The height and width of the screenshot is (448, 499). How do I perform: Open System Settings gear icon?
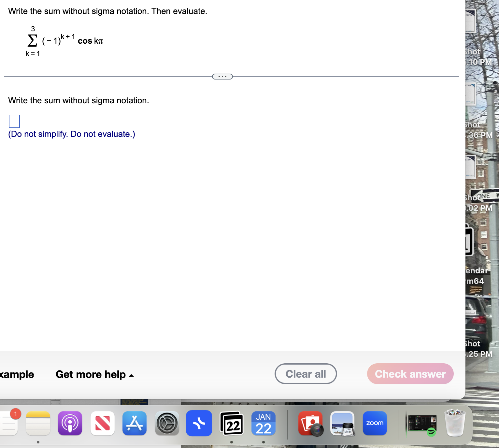pos(167,423)
